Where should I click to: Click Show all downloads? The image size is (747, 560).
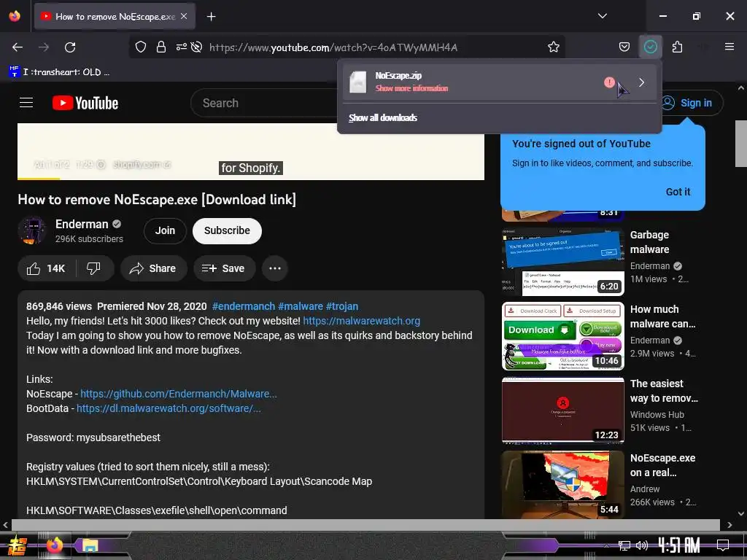[382, 117]
